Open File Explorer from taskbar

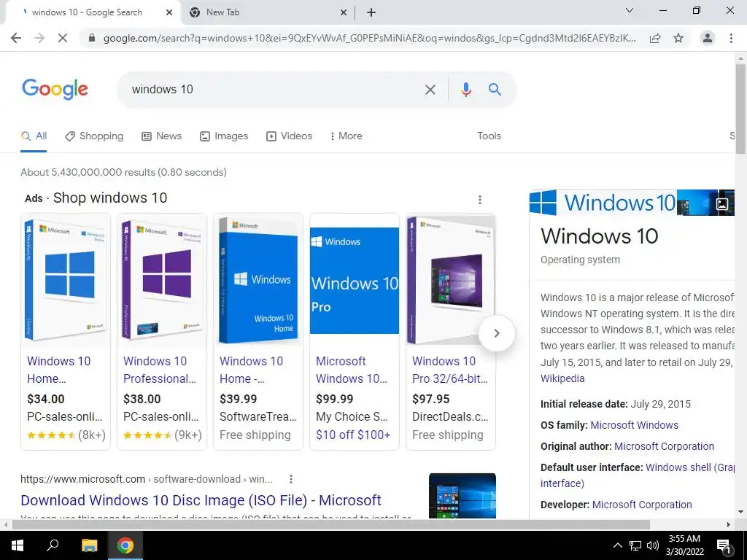tap(89, 545)
